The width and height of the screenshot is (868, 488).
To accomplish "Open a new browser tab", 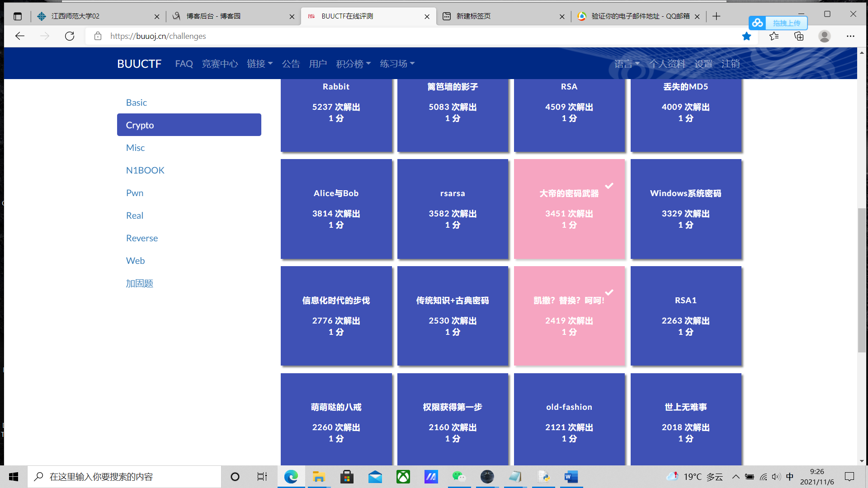I will click(717, 16).
